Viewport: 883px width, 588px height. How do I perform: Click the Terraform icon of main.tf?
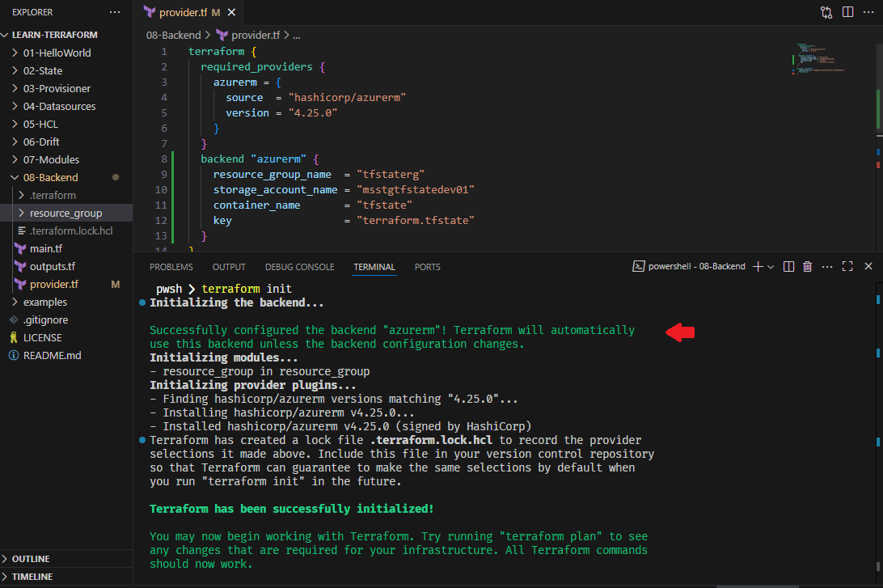coord(20,248)
